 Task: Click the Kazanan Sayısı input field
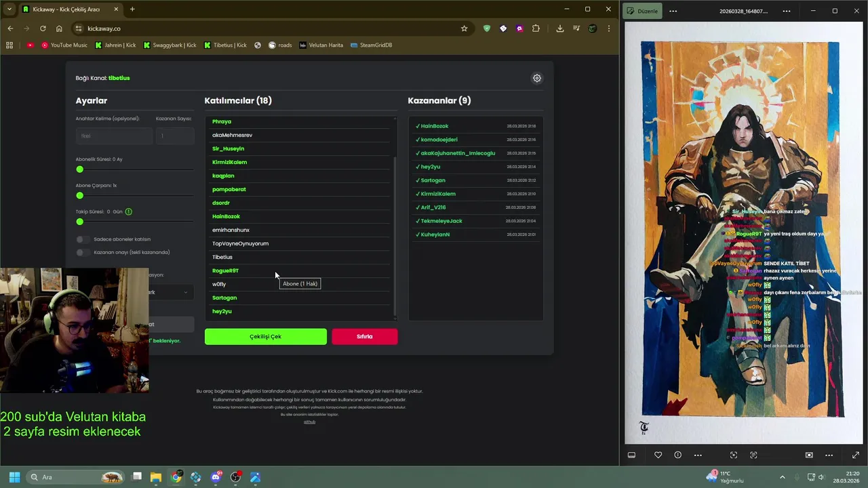coord(175,136)
